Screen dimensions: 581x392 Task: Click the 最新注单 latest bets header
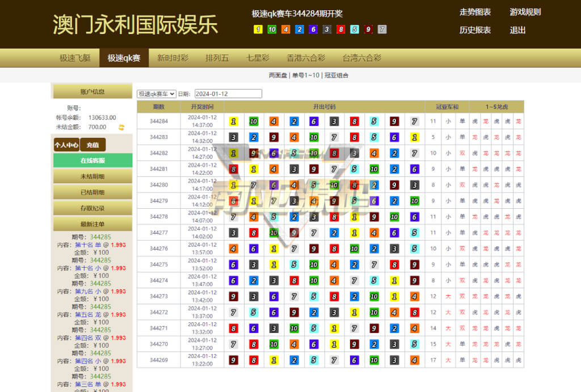coord(92,224)
